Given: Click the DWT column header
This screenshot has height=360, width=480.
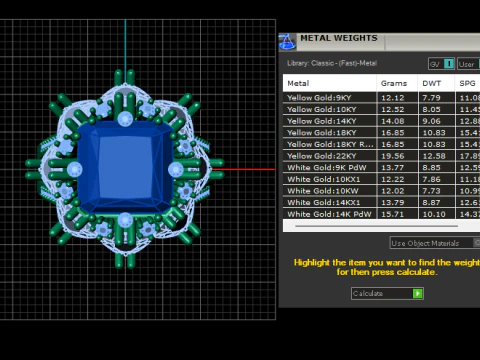Looking at the screenshot, I should 436,83.
